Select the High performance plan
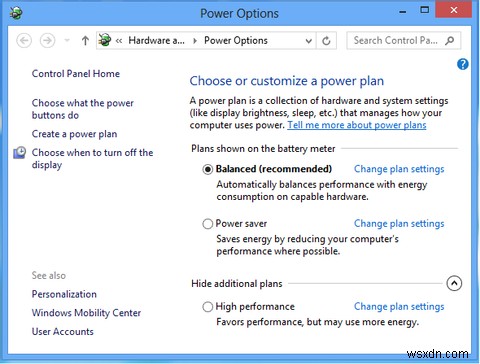Image resolution: width=480 pixels, height=364 pixels. click(207, 307)
